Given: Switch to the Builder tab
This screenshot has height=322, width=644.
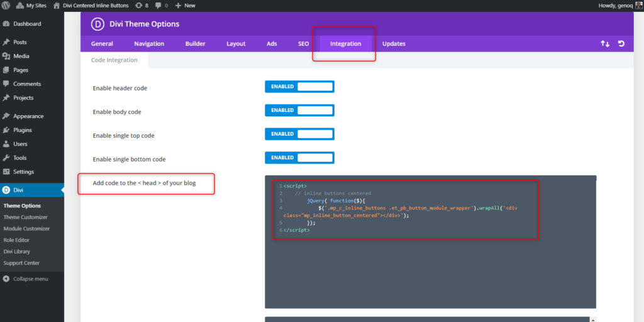Looking at the screenshot, I should coord(196,44).
